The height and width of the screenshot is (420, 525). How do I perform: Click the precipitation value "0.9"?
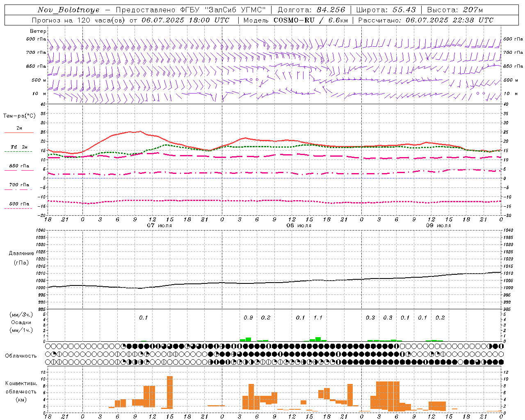[248, 318]
